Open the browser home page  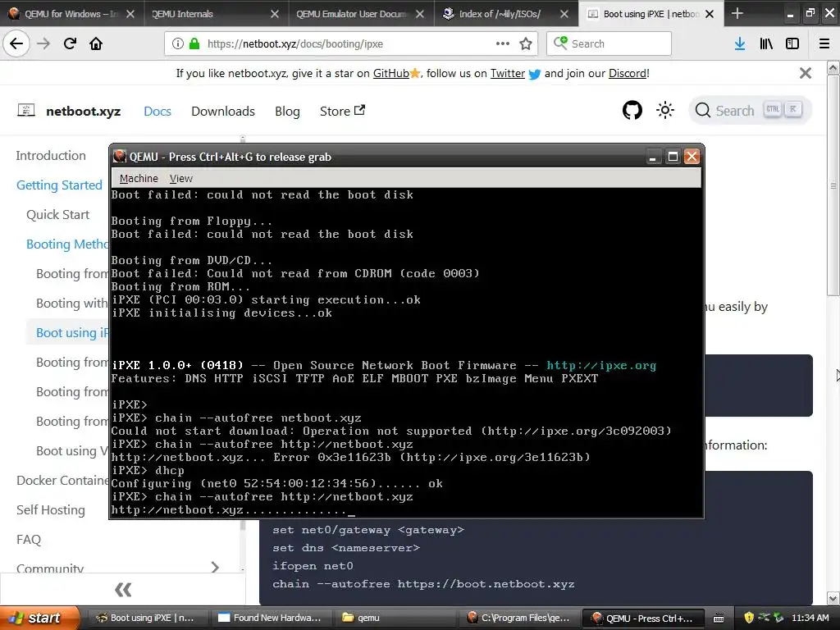96,43
